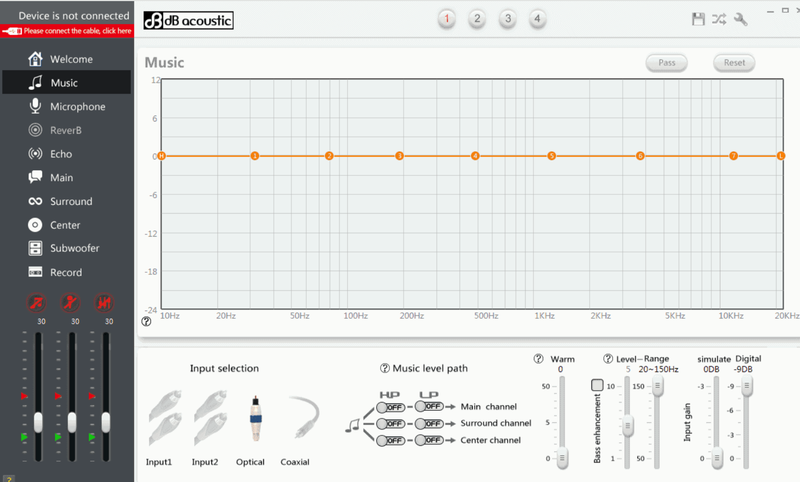This screenshot has width=800, height=482.
Task: Click the yellow help icon at bottom-left
Action: 8,478
